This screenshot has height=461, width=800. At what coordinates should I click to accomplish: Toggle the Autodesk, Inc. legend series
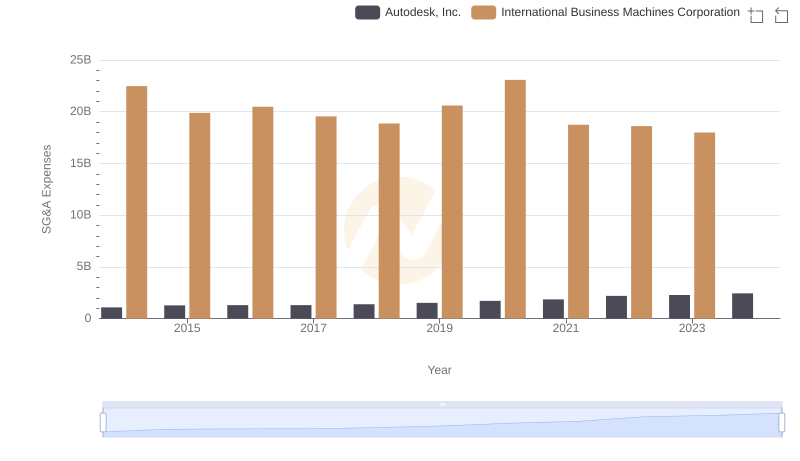pos(408,12)
